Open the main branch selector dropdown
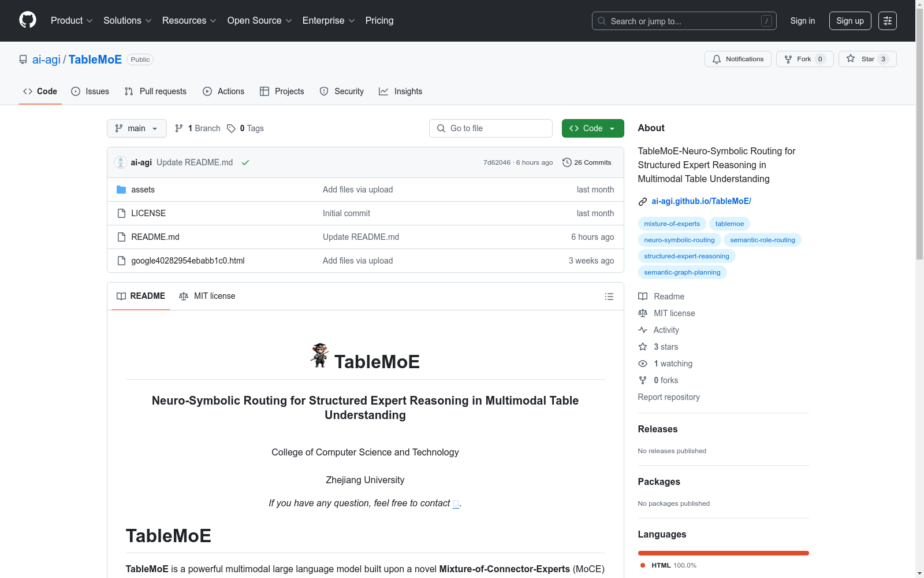The image size is (924, 578). point(137,128)
